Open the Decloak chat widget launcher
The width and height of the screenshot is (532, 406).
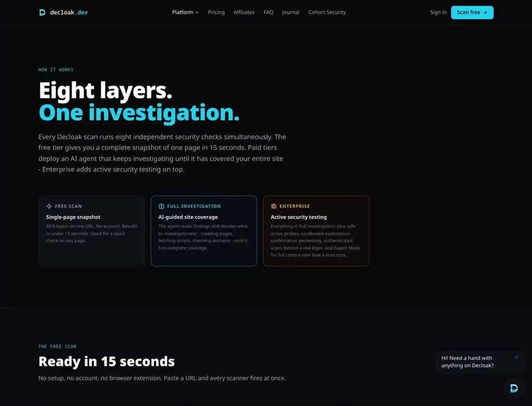coord(514,388)
